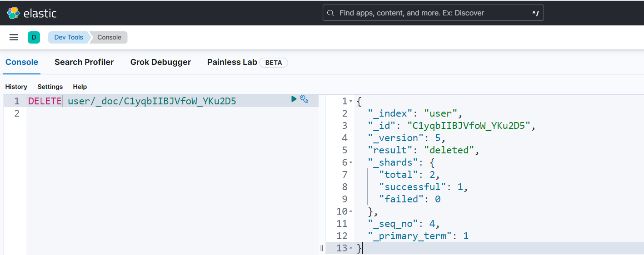The image size is (644, 255).
Task: Go to Dev Tools breadcrumb
Action: [69, 37]
